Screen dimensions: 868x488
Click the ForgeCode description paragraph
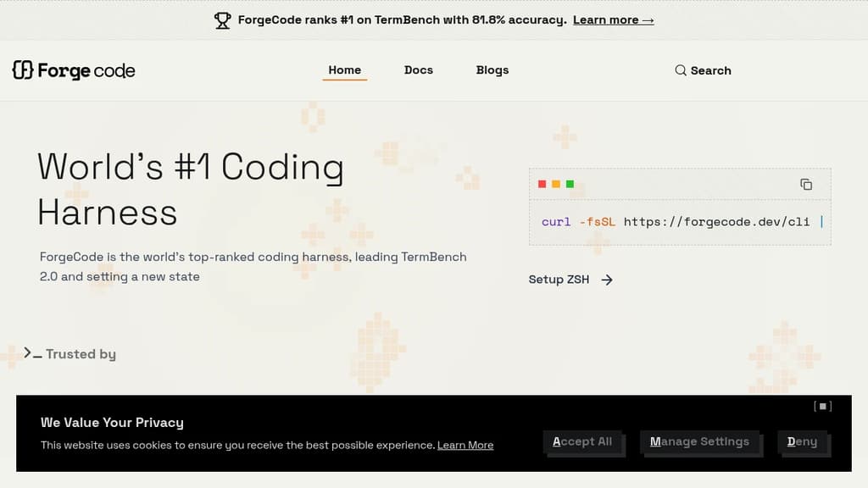pyautogui.click(x=253, y=267)
